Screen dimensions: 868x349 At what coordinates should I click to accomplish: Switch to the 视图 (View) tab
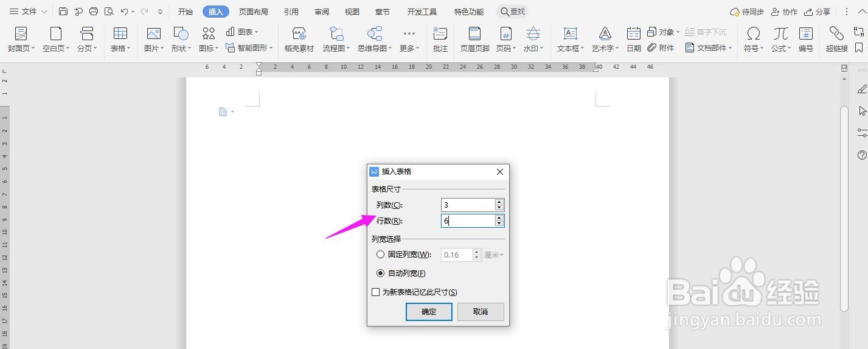pos(352,12)
